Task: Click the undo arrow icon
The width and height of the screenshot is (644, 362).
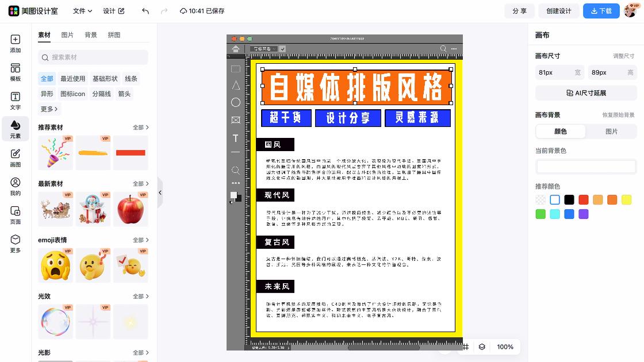Action: pyautogui.click(x=145, y=11)
